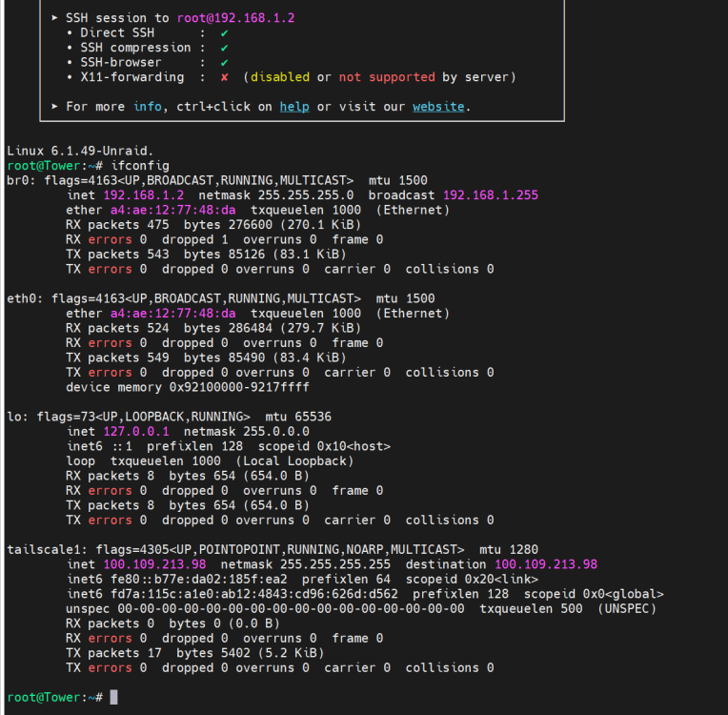Open the website link in the banner
The width and height of the screenshot is (728, 715).
tap(438, 107)
